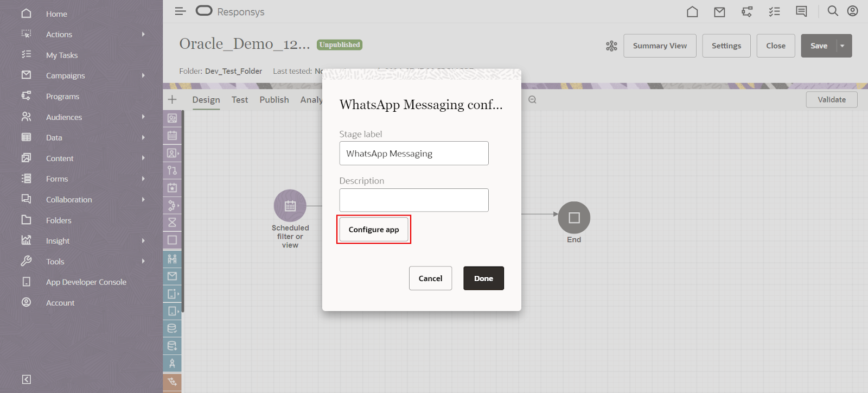Expand the Insight submenu arrow
The image size is (868, 393).
(x=143, y=240)
